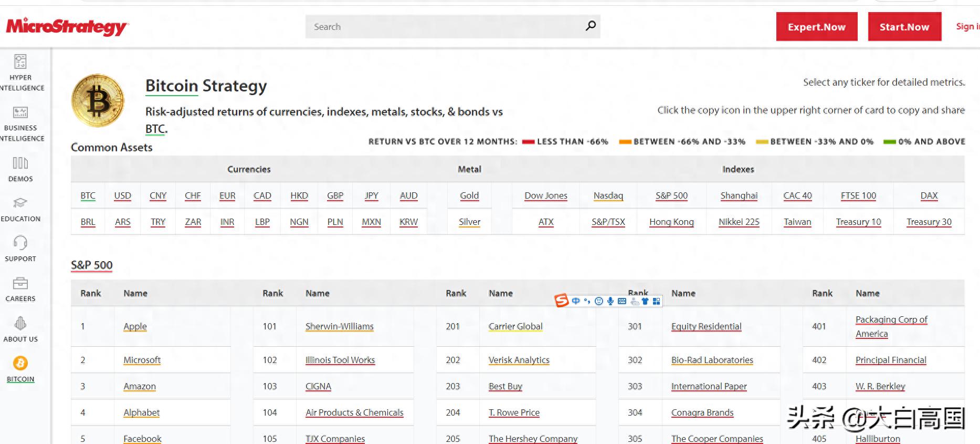This screenshot has height=444, width=980.
Task: Open Best Buy stock details
Action: (505, 386)
